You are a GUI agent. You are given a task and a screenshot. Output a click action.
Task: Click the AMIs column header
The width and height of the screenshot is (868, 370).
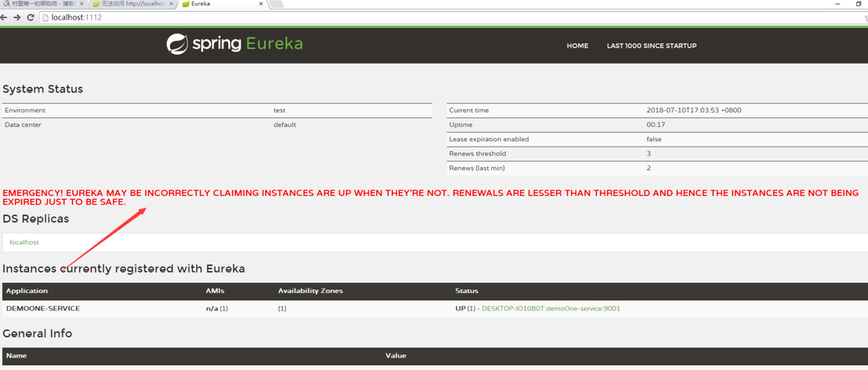[x=215, y=291]
